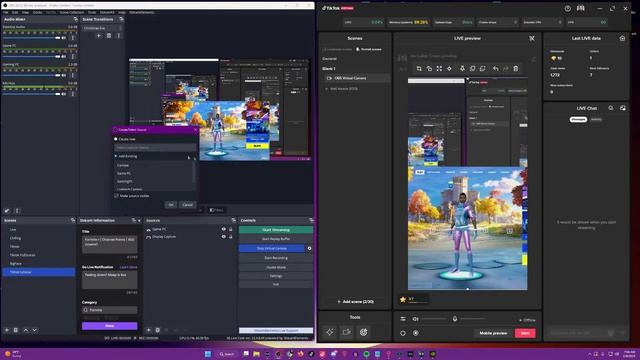This screenshot has width=640, height=360.
Task: Click the pin icon in preview toolbar
Action: [x=462, y=69]
